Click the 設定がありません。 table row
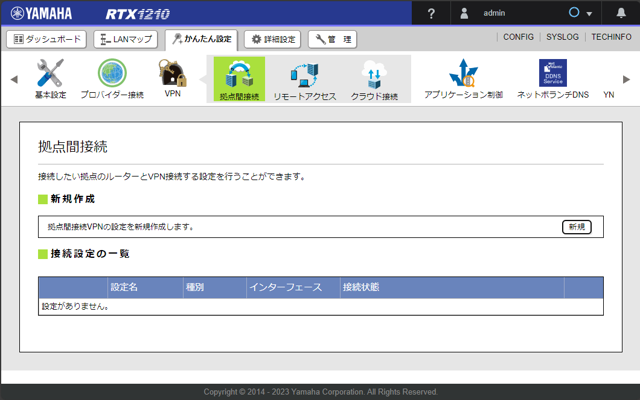Image resolution: width=640 pixels, height=400 pixels. pos(321,307)
